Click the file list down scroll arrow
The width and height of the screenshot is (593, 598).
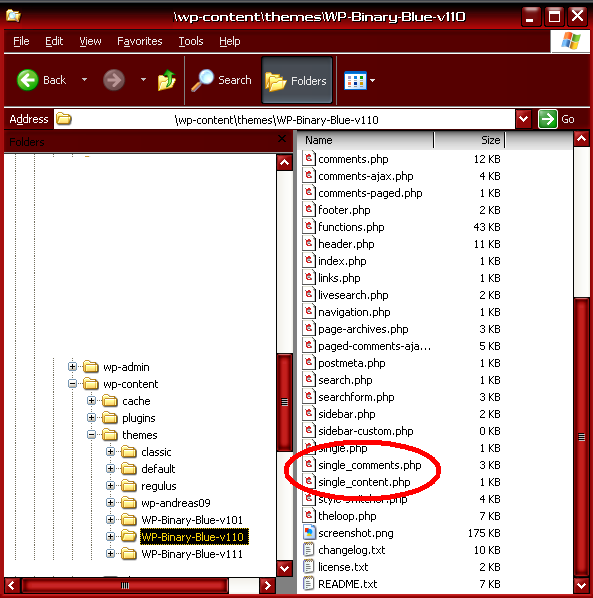tap(581, 584)
